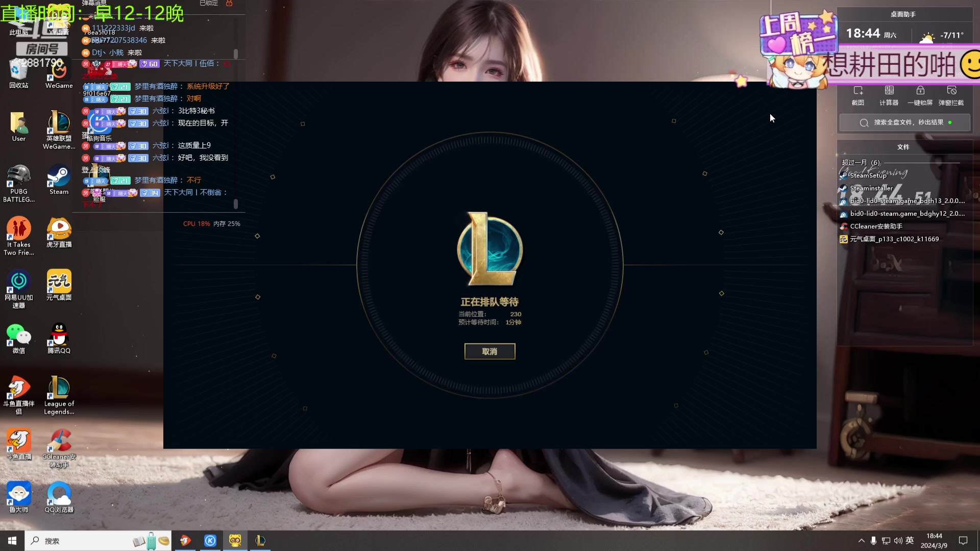Toggle the taskbar microphone icon
The height and width of the screenshot is (551, 980).
click(x=873, y=541)
